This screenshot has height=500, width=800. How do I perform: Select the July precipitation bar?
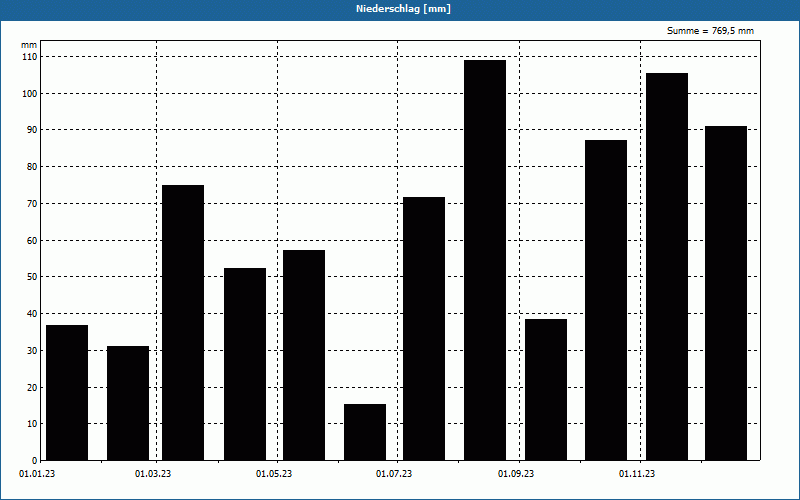tap(424, 329)
